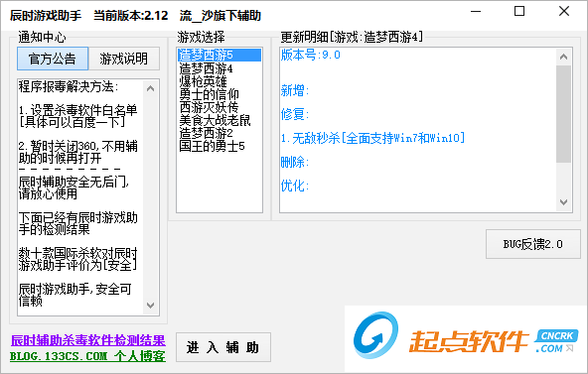Click the 无敌秒杀 update entry line

(372, 138)
